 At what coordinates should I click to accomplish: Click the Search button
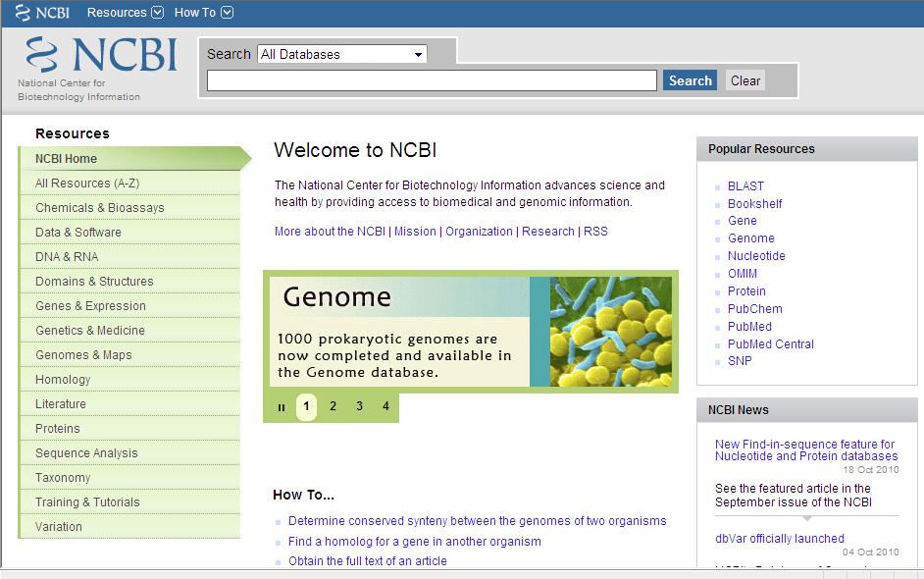click(x=690, y=79)
